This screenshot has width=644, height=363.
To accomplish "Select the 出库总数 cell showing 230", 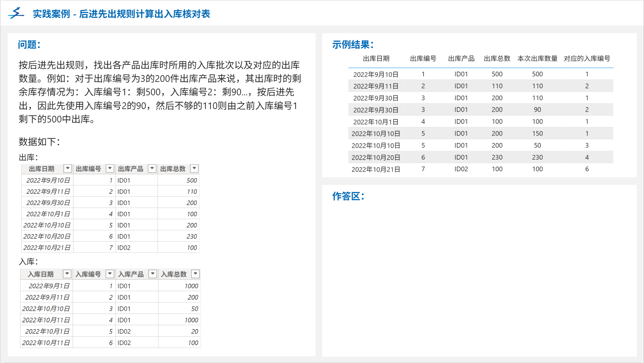I will [x=192, y=236].
